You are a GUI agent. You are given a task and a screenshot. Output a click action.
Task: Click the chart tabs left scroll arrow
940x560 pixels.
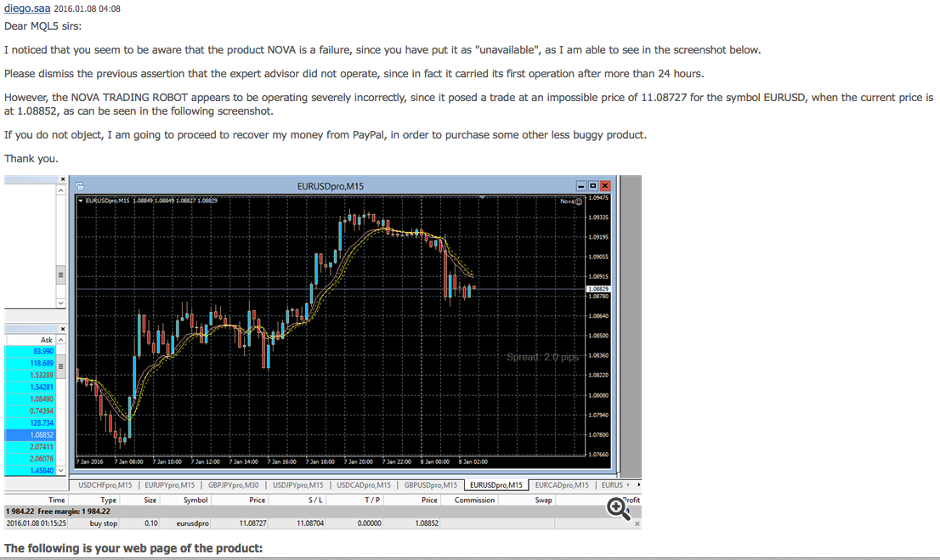[x=628, y=484]
